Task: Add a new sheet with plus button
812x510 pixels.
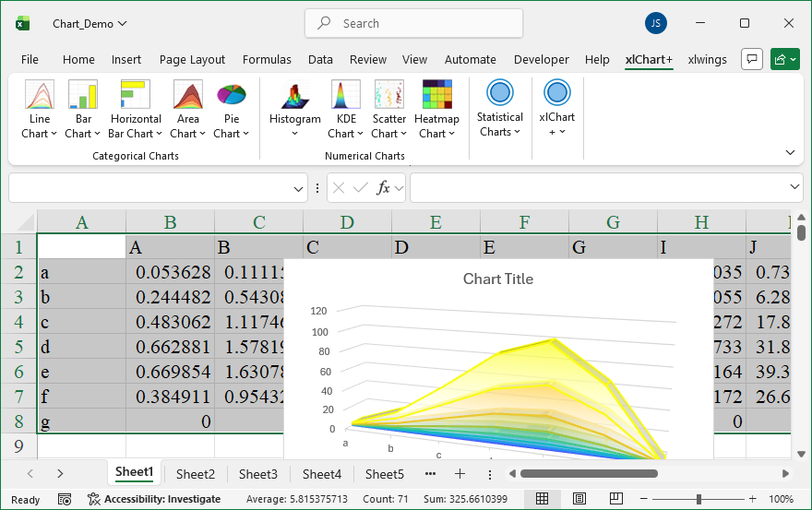Action: click(460, 474)
